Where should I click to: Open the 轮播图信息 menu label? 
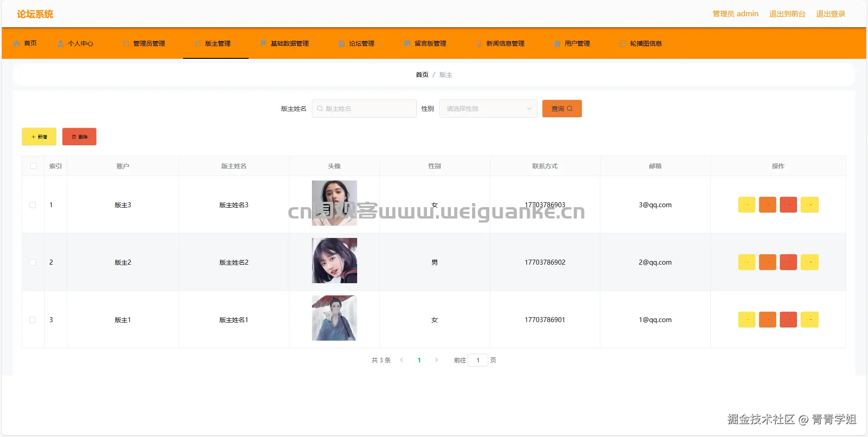click(646, 43)
